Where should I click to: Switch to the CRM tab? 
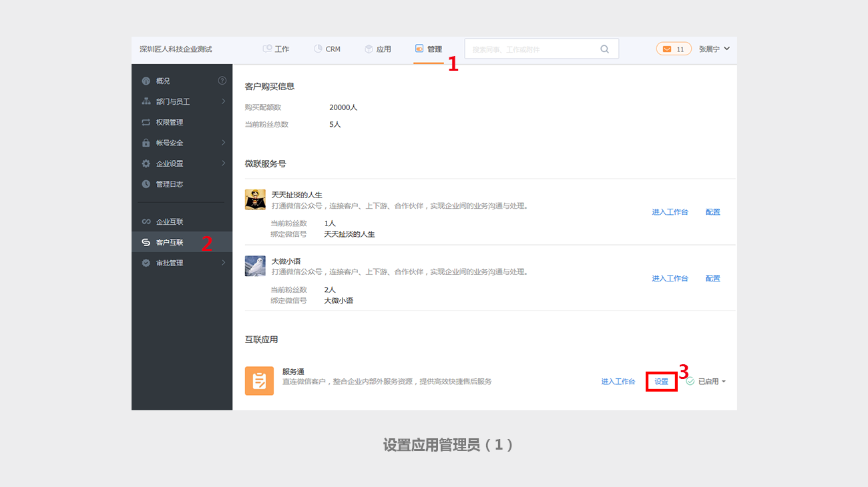(327, 49)
